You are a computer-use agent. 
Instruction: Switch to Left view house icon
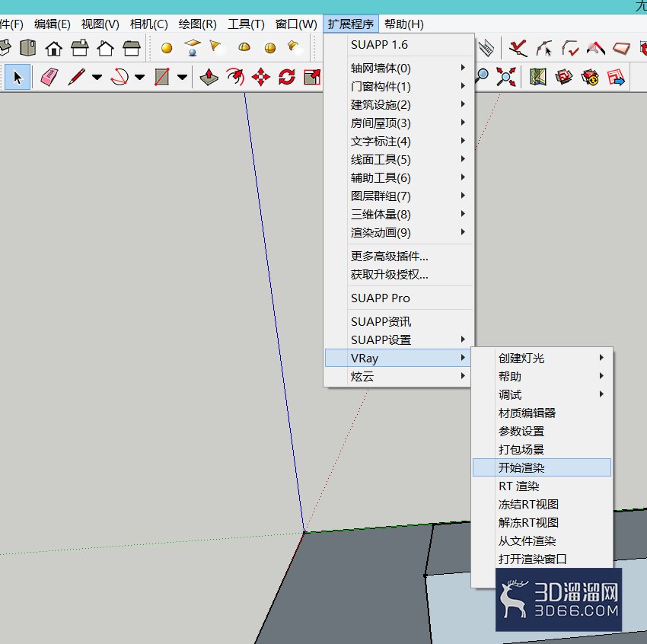[x=132, y=48]
